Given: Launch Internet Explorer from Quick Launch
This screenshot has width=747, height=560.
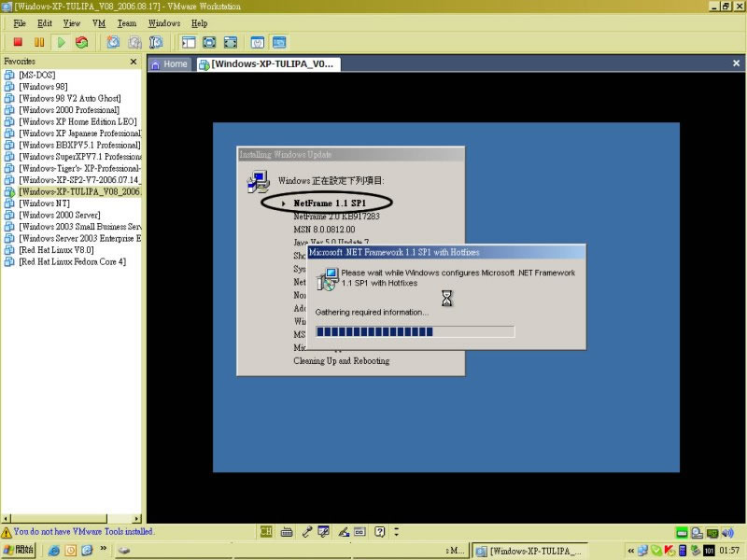Looking at the screenshot, I should 54,551.
